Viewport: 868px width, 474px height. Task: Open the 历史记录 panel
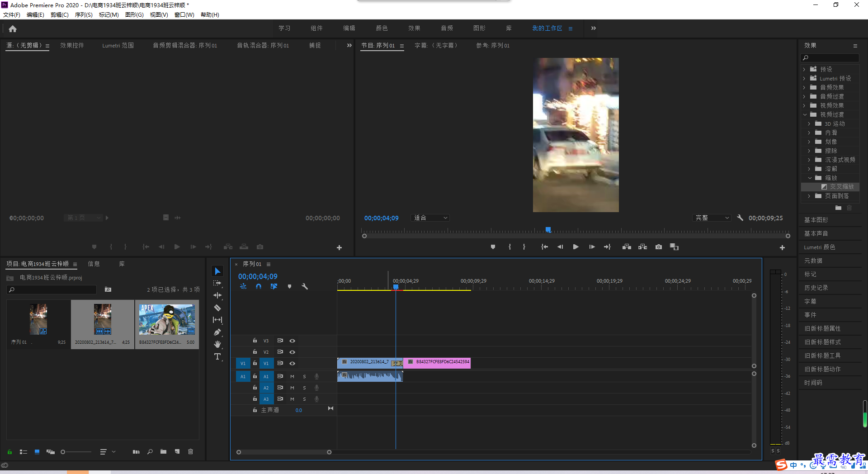pyautogui.click(x=816, y=288)
